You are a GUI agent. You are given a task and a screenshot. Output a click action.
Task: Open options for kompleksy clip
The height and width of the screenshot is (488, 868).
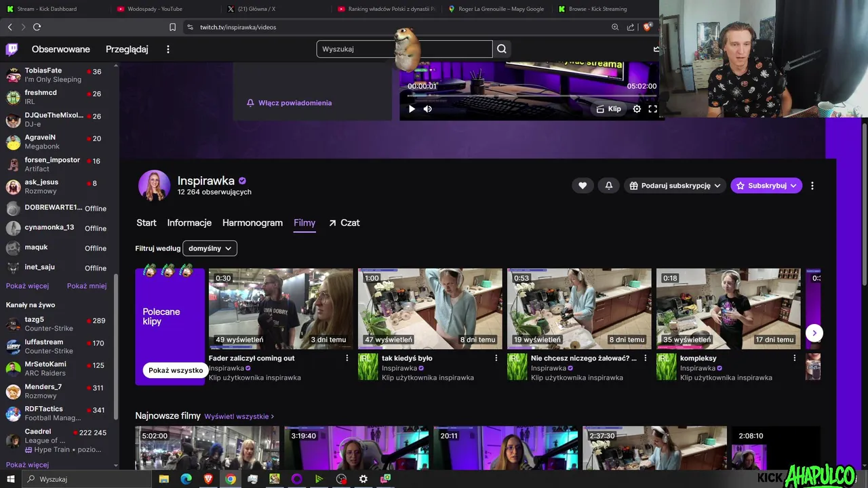(x=794, y=358)
